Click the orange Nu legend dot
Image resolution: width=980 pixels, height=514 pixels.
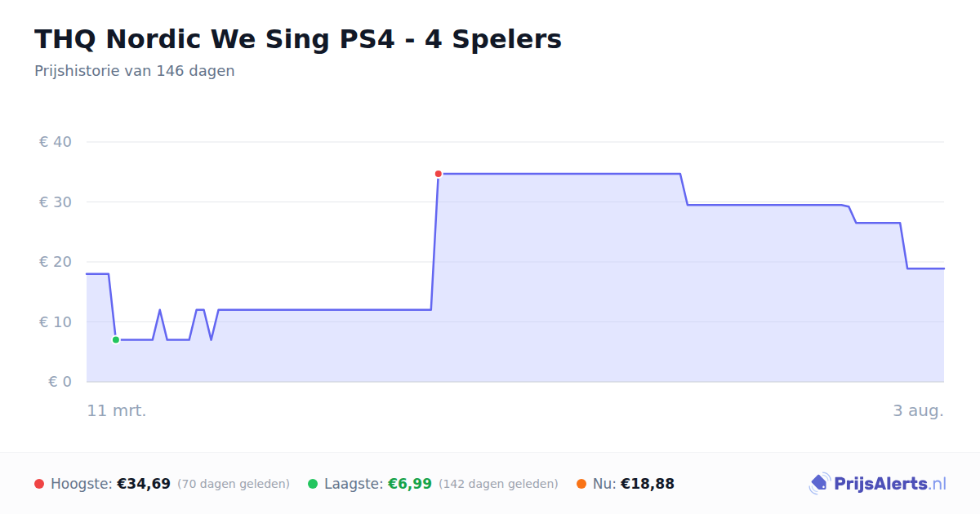click(581, 484)
